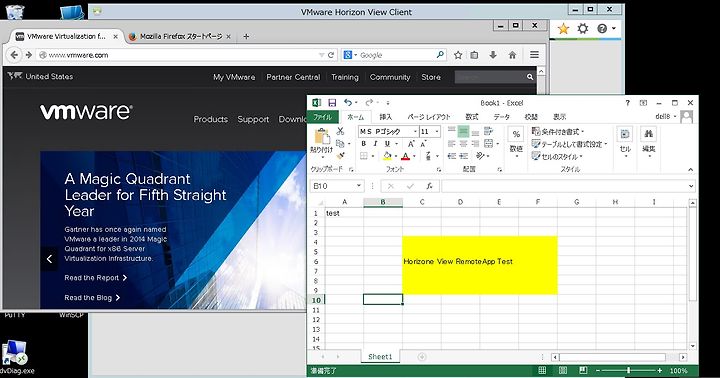This screenshot has width=720, height=378.
Task: Toggle Bold formatting in Excel
Action: pyautogui.click(x=363, y=144)
